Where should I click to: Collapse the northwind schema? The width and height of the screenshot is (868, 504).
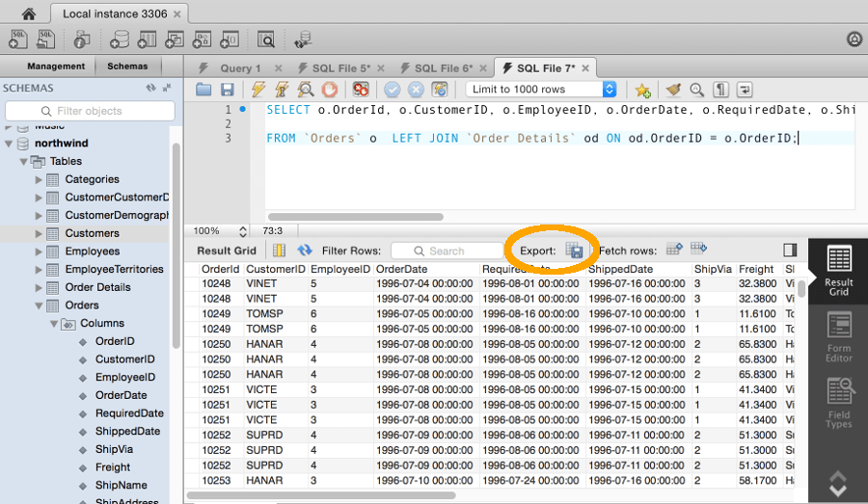point(9,144)
